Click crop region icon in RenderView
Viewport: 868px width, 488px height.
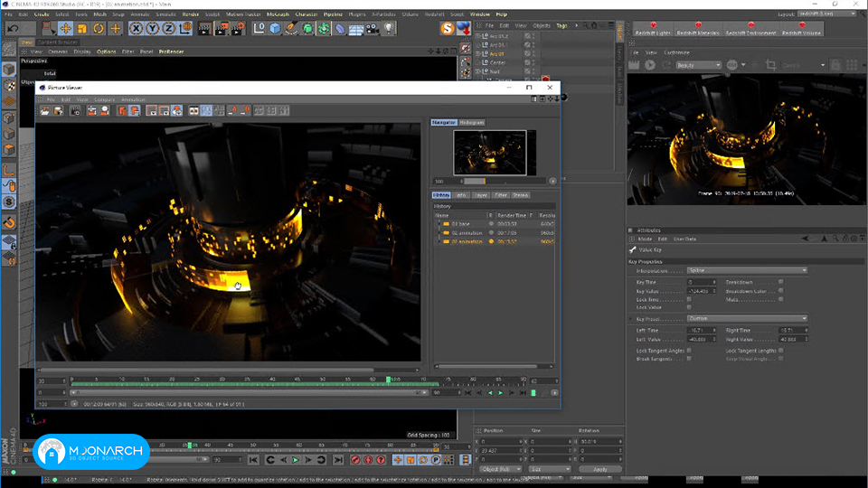(x=770, y=65)
